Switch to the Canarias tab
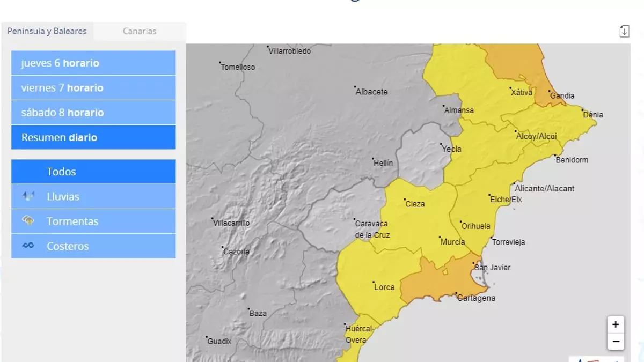This screenshot has width=644, height=362. coord(140,31)
